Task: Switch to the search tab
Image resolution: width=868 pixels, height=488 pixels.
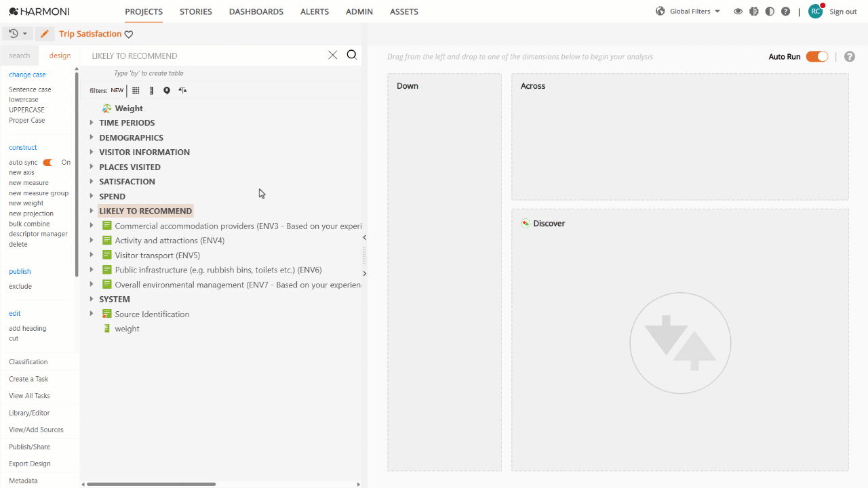Action: (x=20, y=56)
